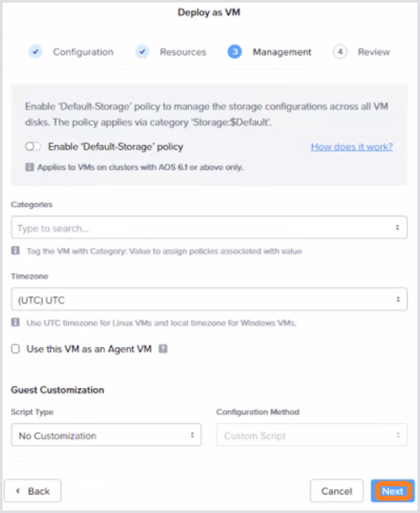Open the Timezone (UTC) UTC dropdown
The image size is (420, 513).
tap(210, 299)
